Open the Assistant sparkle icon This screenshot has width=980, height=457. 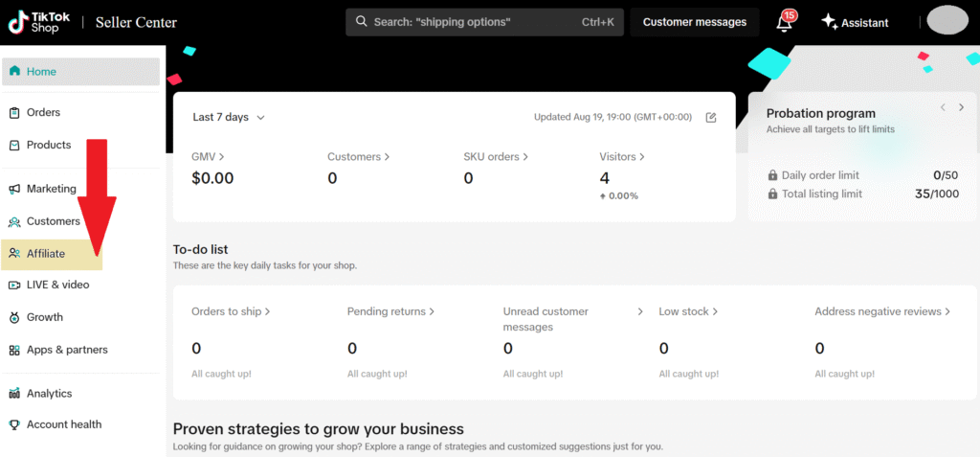point(829,22)
